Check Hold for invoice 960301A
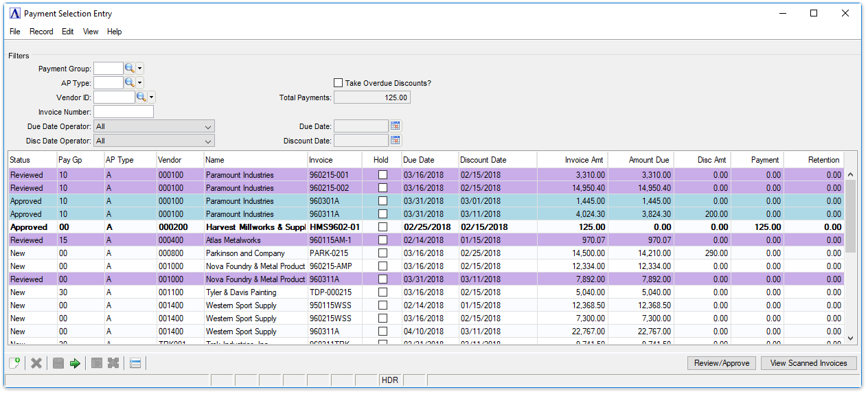 tap(382, 201)
